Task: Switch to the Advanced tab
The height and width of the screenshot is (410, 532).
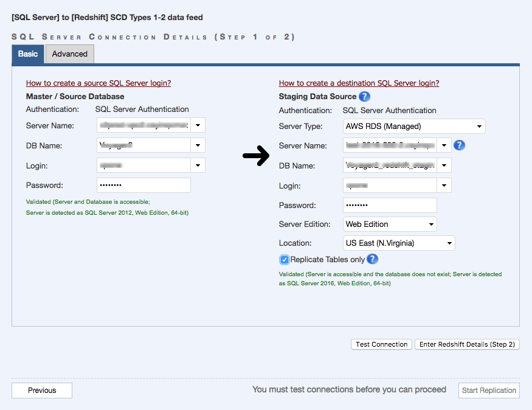Action: pyautogui.click(x=69, y=54)
